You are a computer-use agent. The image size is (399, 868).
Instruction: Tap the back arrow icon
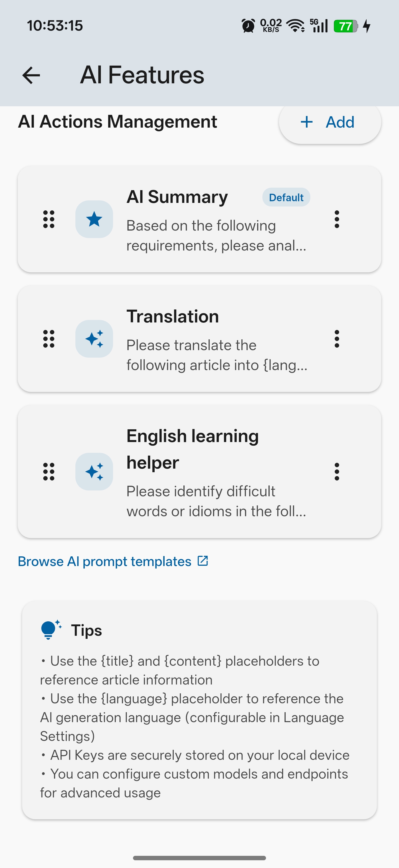(31, 75)
